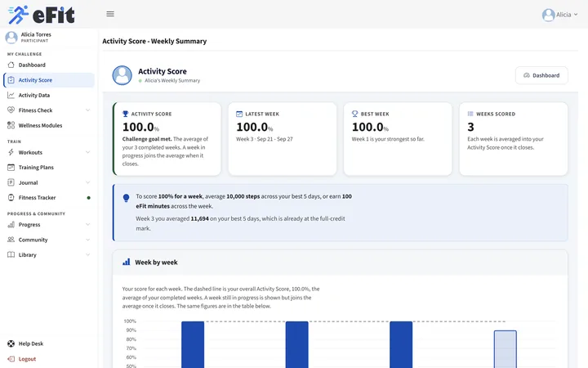The width and height of the screenshot is (588, 368).
Task: Click the Library book icon
Action: click(x=11, y=254)
